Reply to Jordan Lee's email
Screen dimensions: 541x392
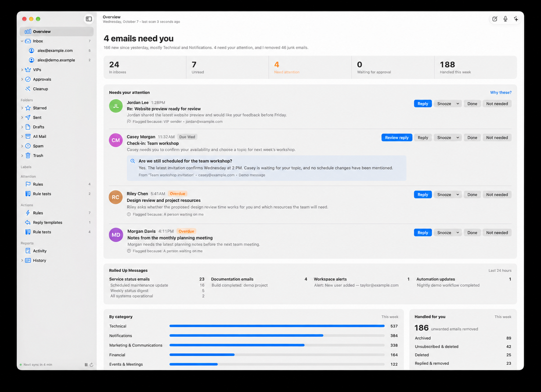[x=423, y=104]
